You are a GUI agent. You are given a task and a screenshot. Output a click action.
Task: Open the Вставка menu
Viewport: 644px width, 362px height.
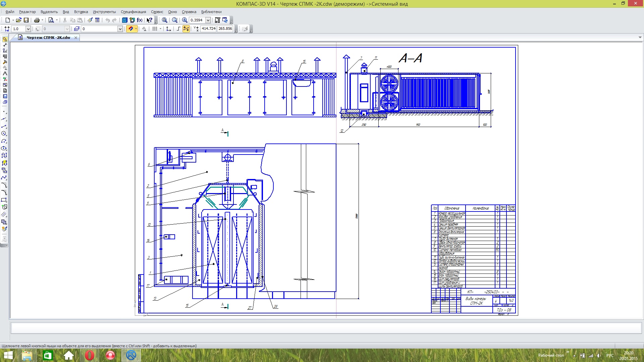pos(81,12)
